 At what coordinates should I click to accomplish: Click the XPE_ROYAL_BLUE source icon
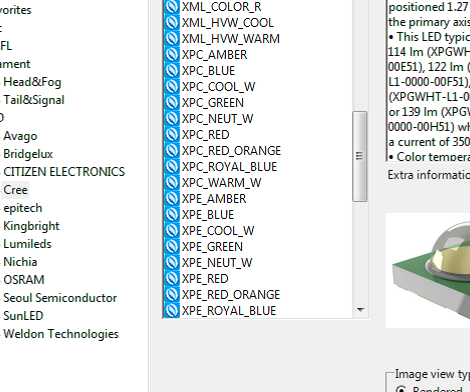172,310
